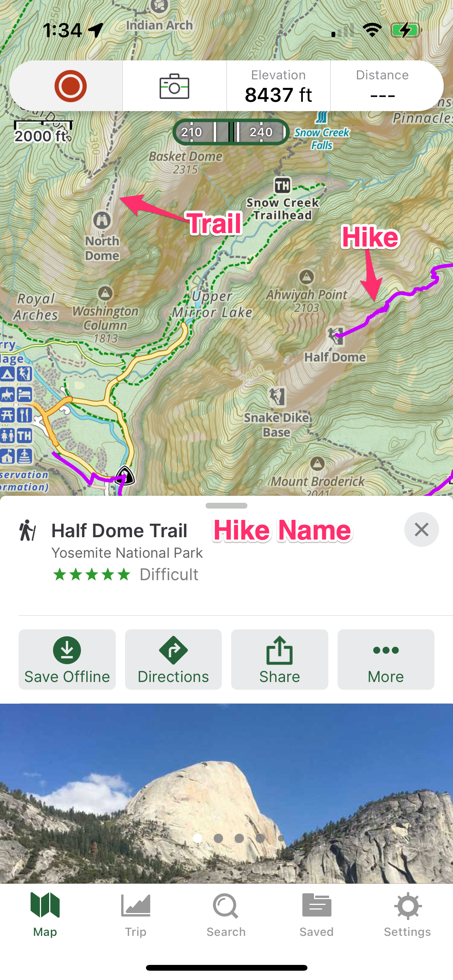453x980 pixels.
Task: Save the Half Dome Trail offline
Action: (x=67, y=660)
